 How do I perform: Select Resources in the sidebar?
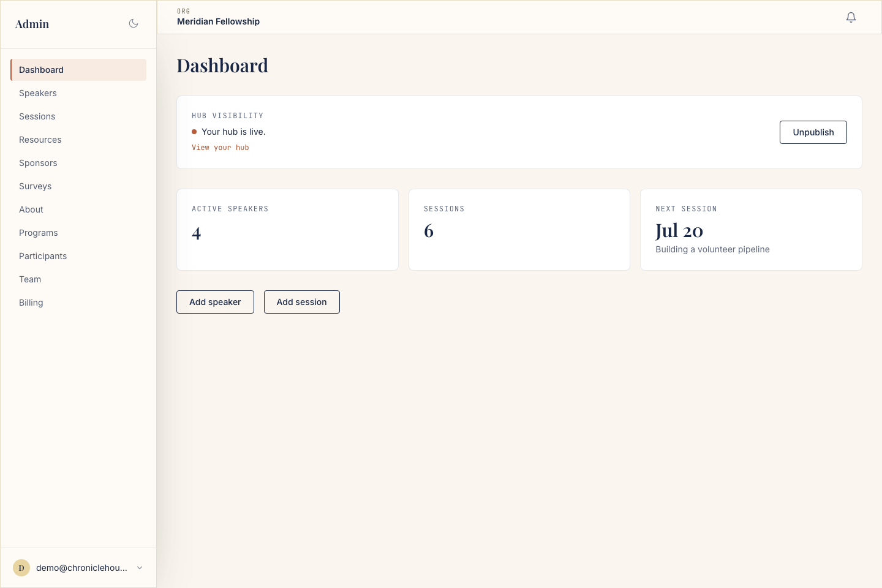tap(78, 140)
